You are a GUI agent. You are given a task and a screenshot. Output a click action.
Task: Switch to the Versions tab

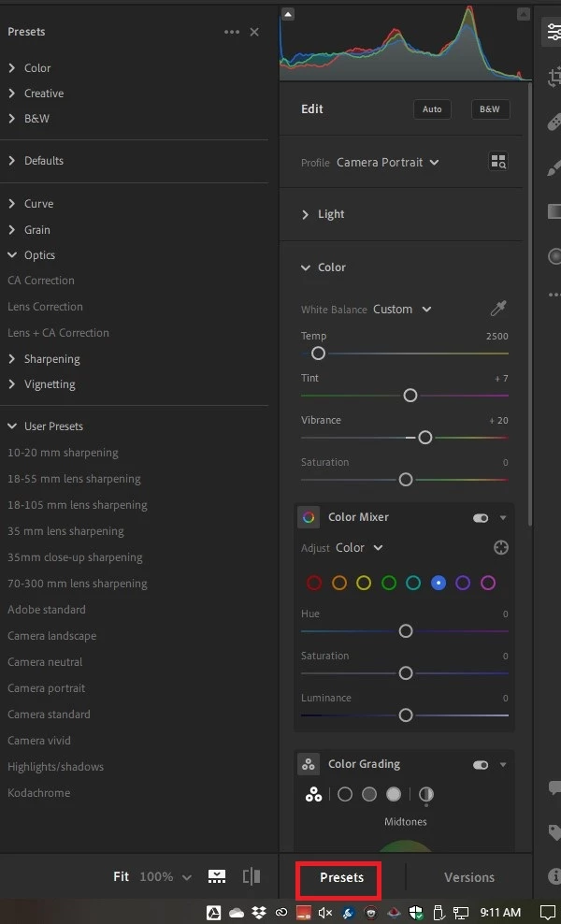[x=469, y=877]
